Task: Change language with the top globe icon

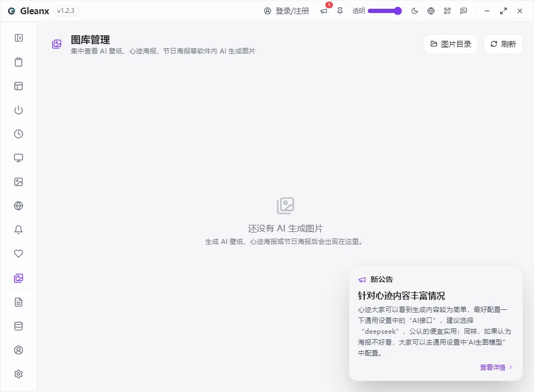Action: (431, 11)
